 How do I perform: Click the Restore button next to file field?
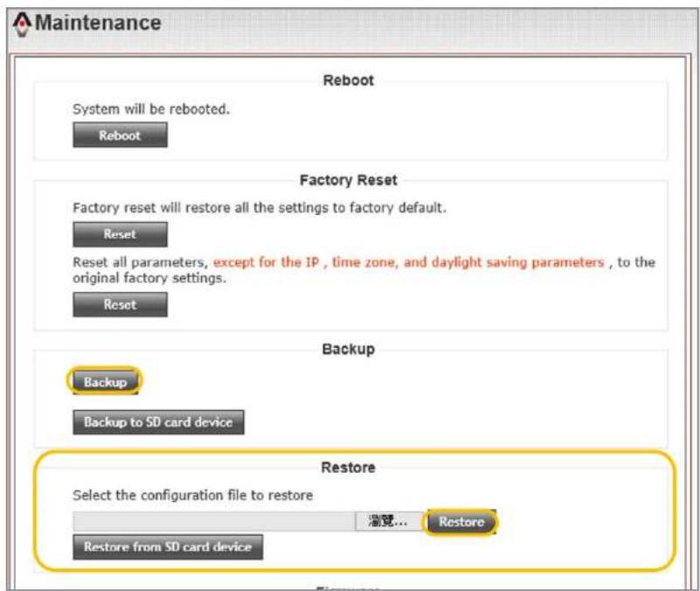[461, 522]
